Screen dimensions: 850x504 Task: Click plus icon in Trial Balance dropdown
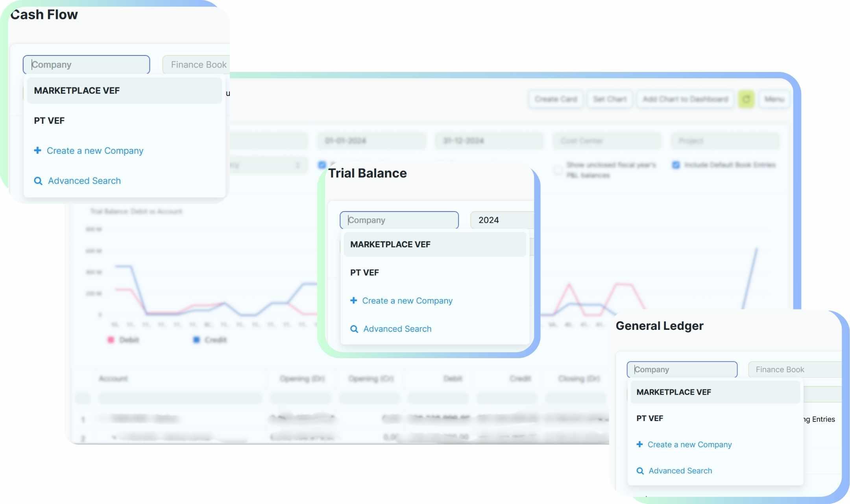pos(353,300)
